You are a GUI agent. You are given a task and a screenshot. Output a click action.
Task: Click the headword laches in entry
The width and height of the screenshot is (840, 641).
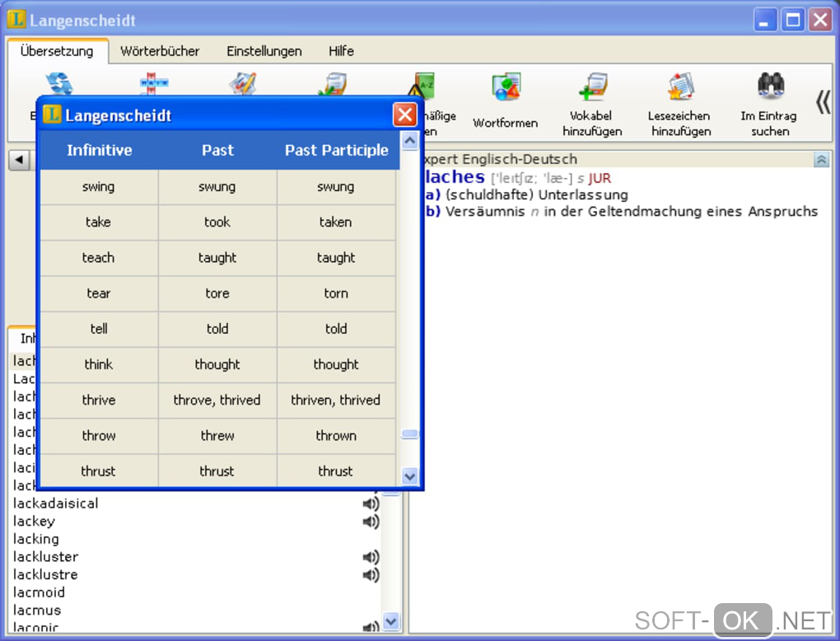point(455,177)
